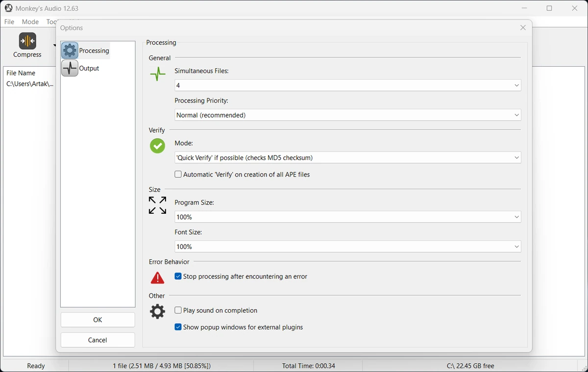The height and width of the screenshot is (372, 588).
Task: Open the Processing Priority dropdown
Action: 348,115
